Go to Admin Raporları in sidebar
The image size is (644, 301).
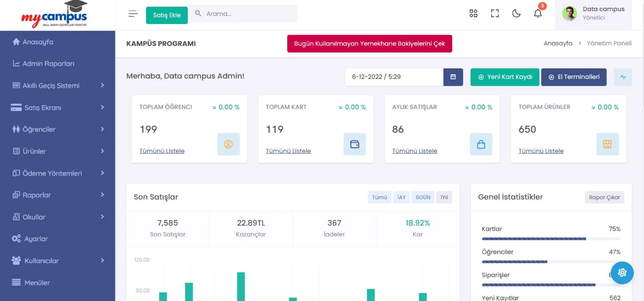pyautogui.click(x=48, y=63)
